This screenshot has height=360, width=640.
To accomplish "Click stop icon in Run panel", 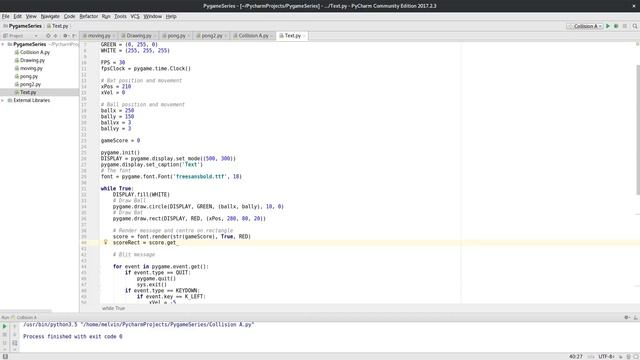I will 4,335.
